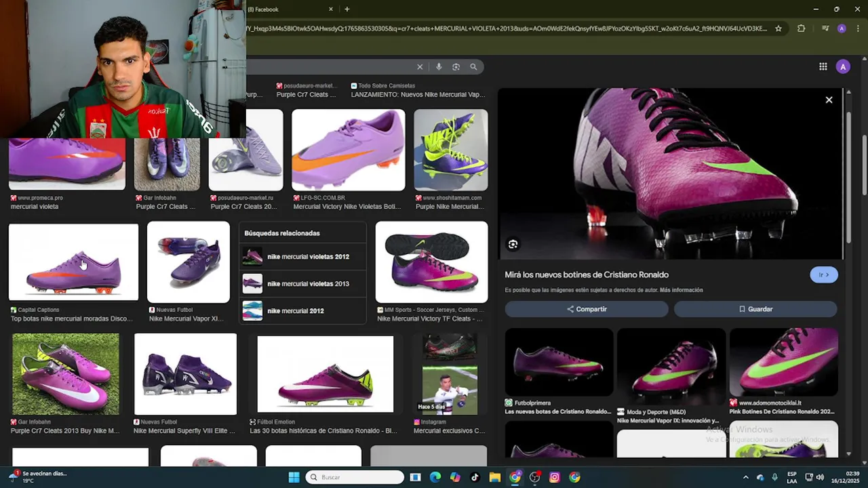868x488 pixels.
Task: Close the image preview panel
Action: click(829, 100)
